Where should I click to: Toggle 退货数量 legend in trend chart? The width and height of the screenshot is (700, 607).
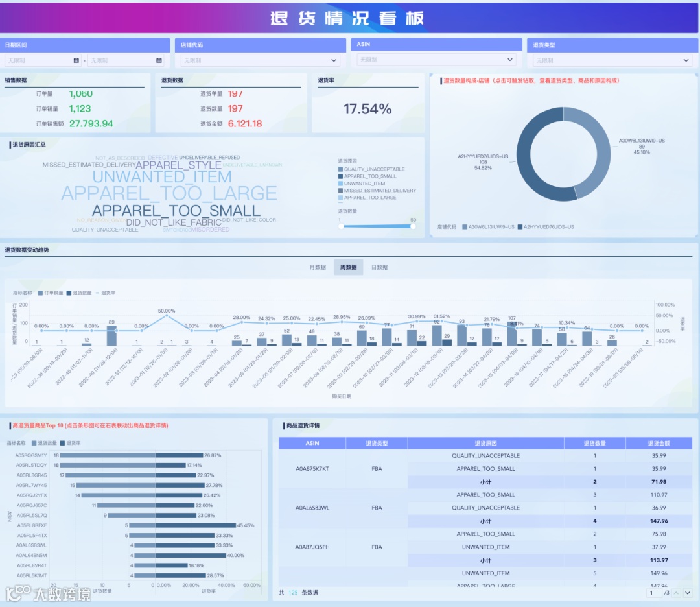79,293
